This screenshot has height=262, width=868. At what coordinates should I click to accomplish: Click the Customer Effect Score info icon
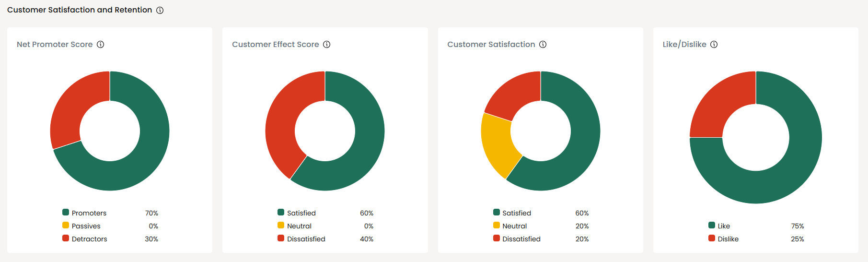(x=327, y=45)
